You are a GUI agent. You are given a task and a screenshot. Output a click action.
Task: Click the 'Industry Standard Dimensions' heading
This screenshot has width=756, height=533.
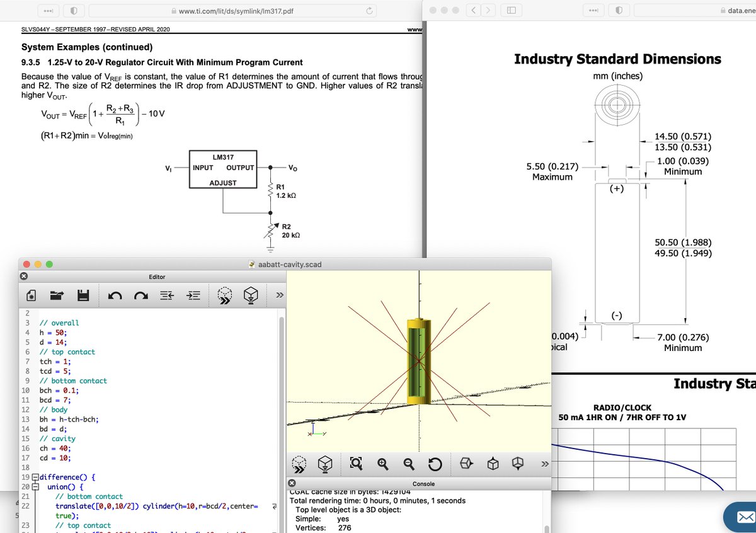pos(617,59)
